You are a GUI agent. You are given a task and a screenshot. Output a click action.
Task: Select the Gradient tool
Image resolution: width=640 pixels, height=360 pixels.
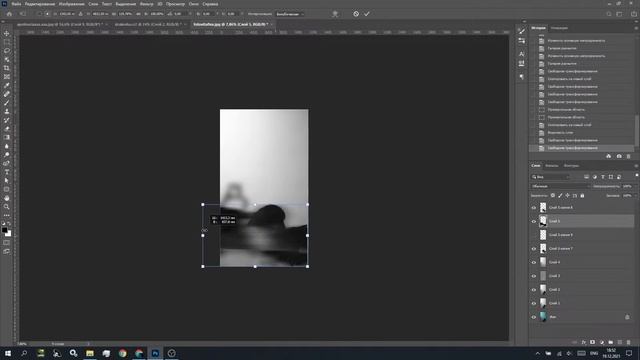(x=7, y=138)
